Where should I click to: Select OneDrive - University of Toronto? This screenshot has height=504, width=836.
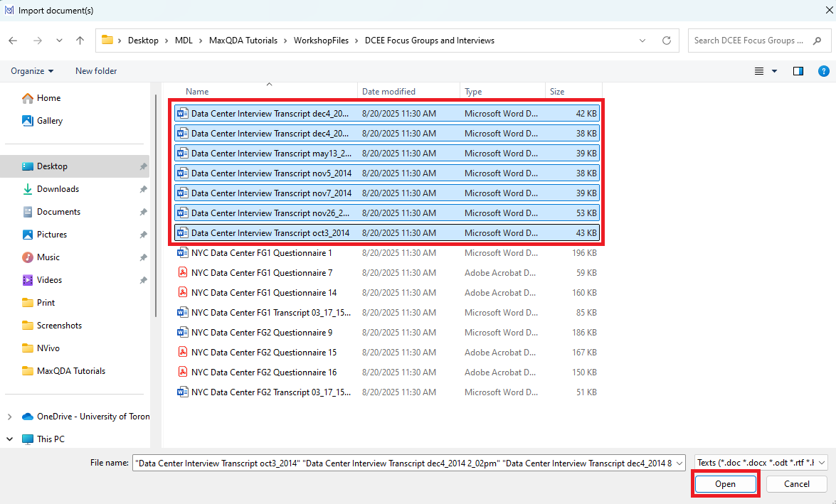92,417
